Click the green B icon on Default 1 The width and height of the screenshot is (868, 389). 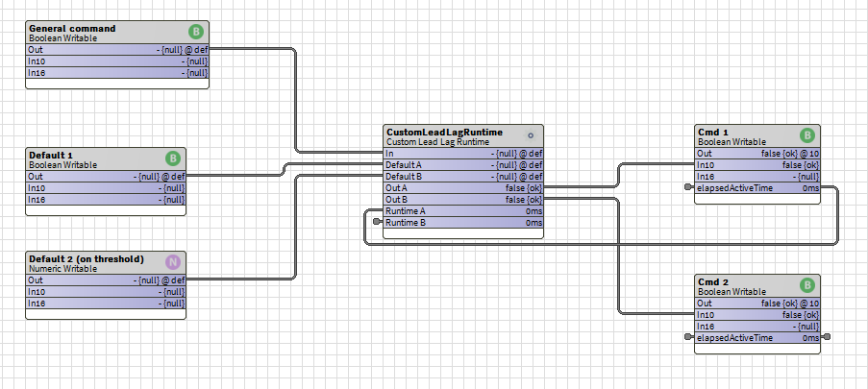point(173,158)
